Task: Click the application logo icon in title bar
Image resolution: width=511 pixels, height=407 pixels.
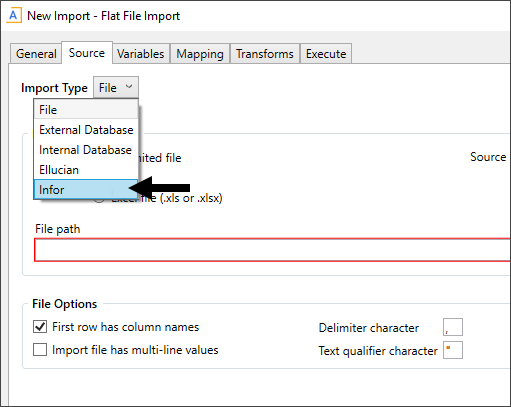Action: click(14, 16)
